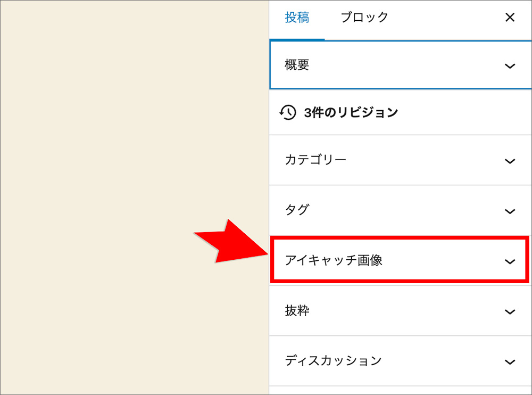Image resolution: width=532 pixels, height=395 pixels.
Task: Switch to the 投稿 tab
Action: tap(297, 18)
